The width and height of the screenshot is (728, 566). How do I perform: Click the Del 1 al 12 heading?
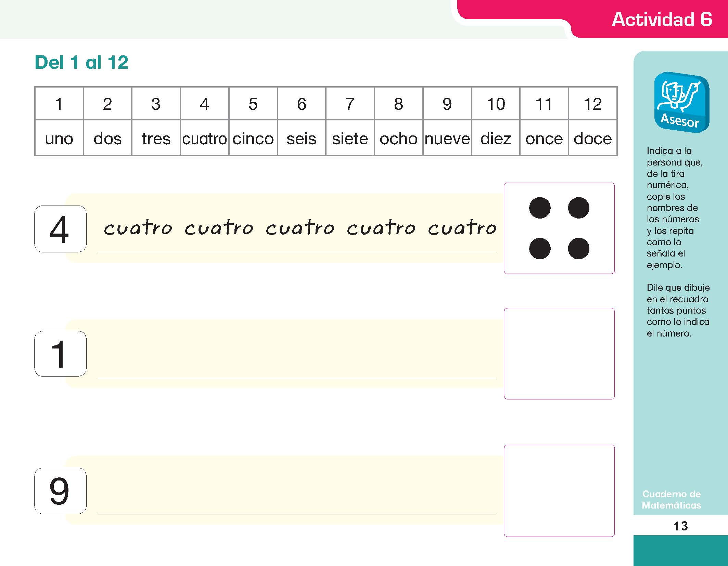coord(81,62)
